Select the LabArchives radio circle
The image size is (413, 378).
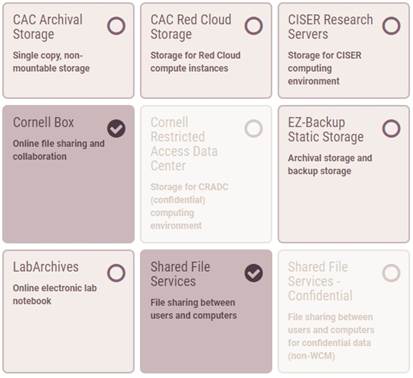tap(116, 273)
